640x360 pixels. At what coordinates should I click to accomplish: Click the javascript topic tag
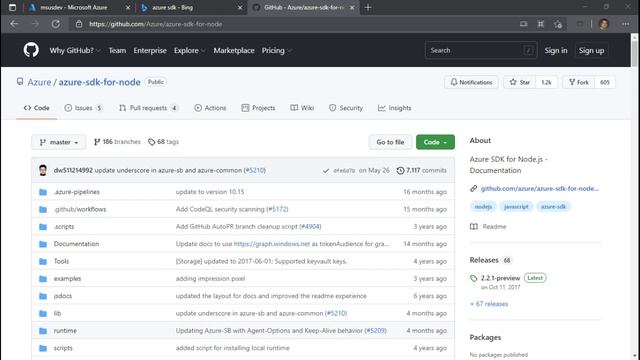click(516, 207)
